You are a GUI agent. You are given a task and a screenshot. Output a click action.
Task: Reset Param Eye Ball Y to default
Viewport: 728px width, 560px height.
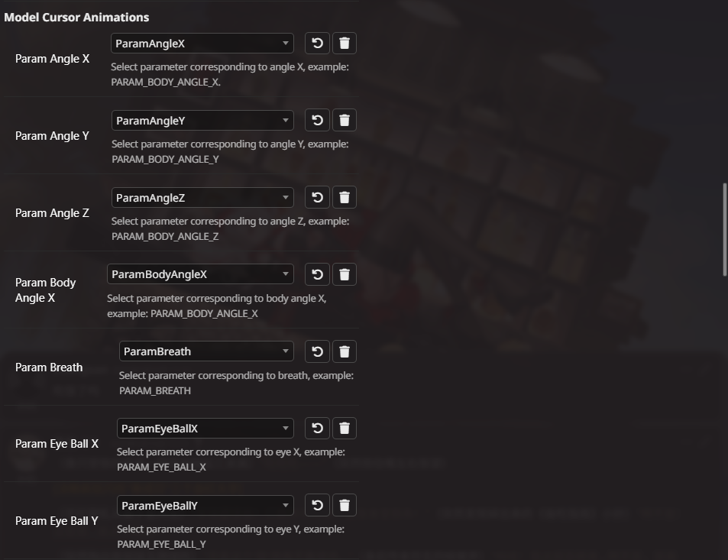click(x=317, y=505)
